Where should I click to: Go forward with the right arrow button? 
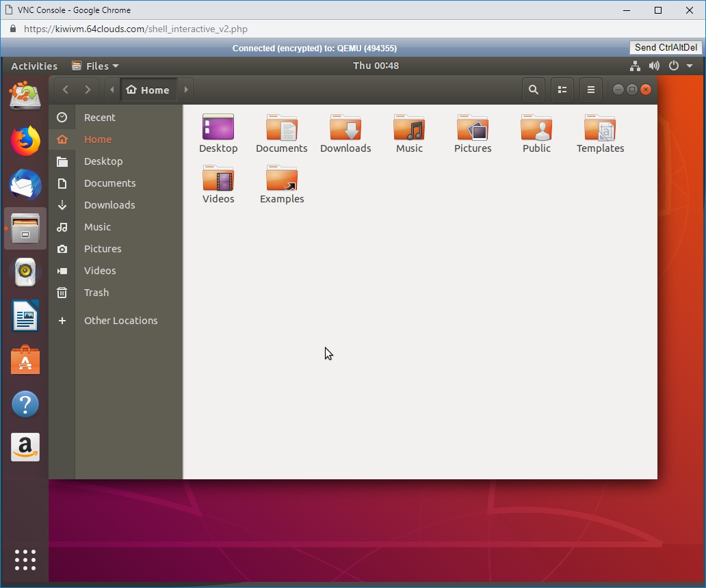point(88,90)
